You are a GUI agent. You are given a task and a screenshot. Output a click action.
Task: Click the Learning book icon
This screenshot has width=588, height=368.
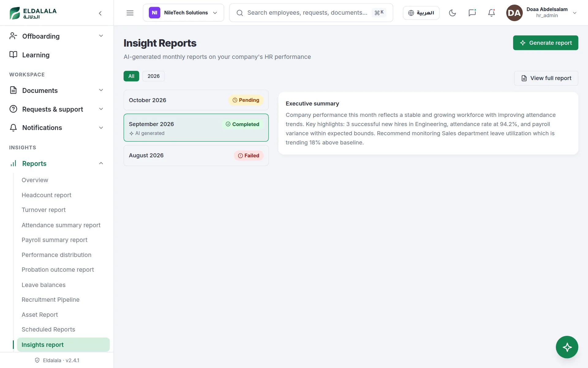tap(13, 55)
